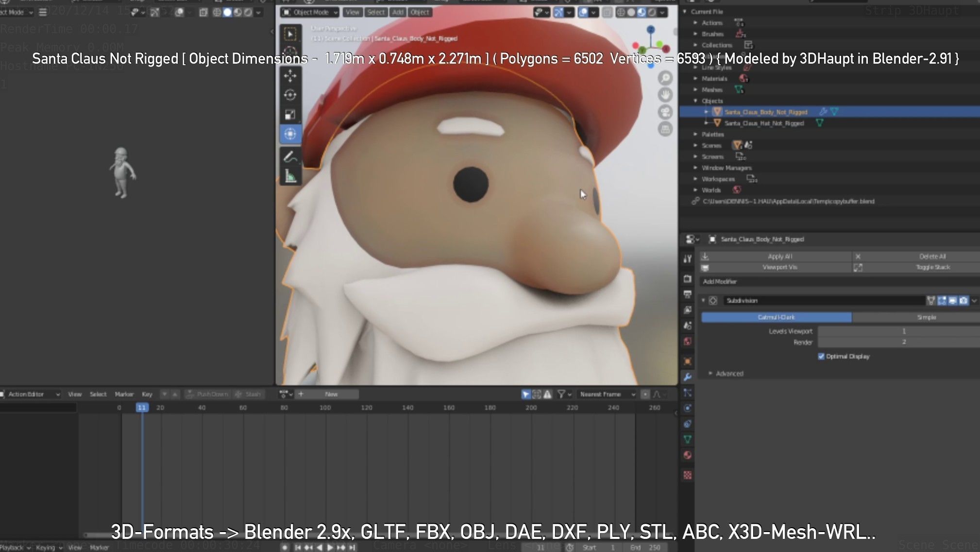This screenshot has height=552, width=980.
Task: Open the Object Constraints properties tab icon
Action: click(687, 424)
